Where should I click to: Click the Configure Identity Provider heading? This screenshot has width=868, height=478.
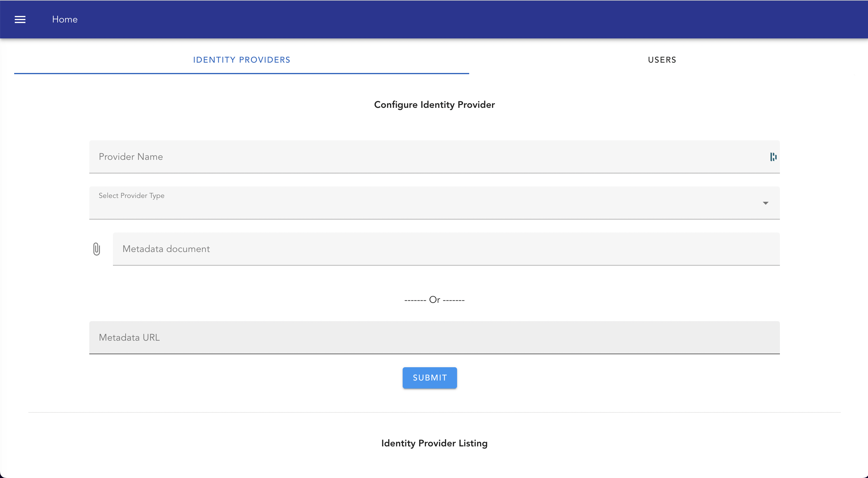[x=434, y=104]
